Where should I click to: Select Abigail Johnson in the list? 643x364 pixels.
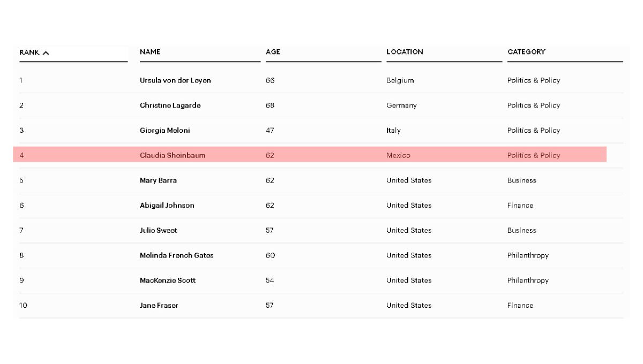(167, 206)
